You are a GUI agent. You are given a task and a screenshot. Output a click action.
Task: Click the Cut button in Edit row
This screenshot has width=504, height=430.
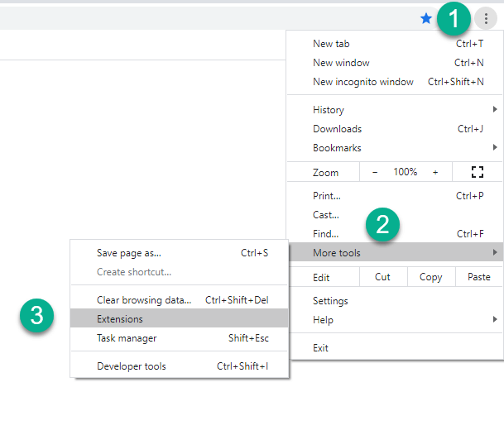[383, 277]
